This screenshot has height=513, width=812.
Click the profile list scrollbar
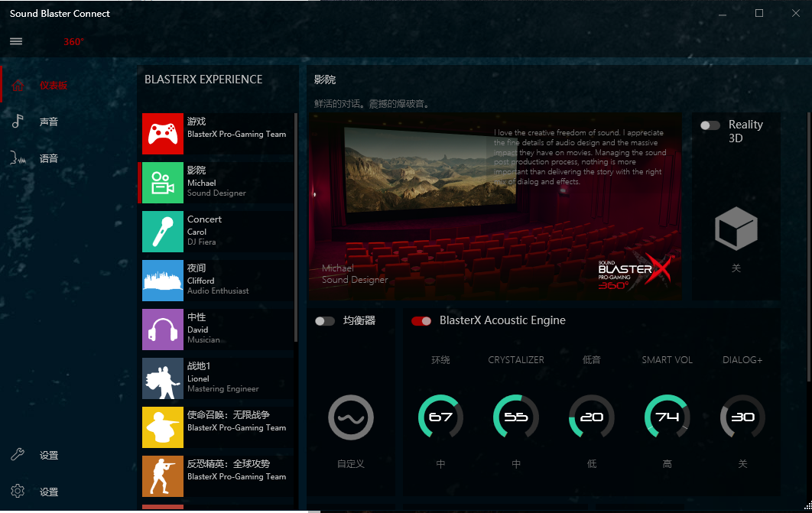(296, 227)
